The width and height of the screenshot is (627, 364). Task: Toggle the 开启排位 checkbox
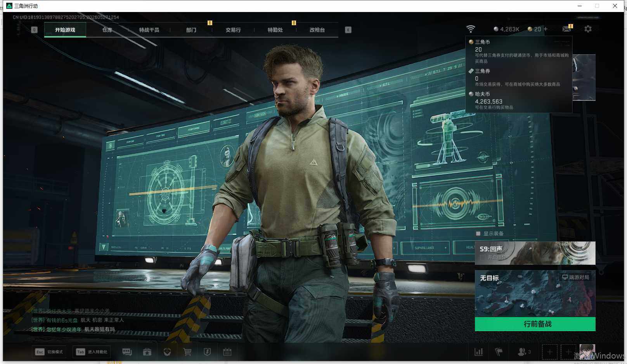pos(482,257)
